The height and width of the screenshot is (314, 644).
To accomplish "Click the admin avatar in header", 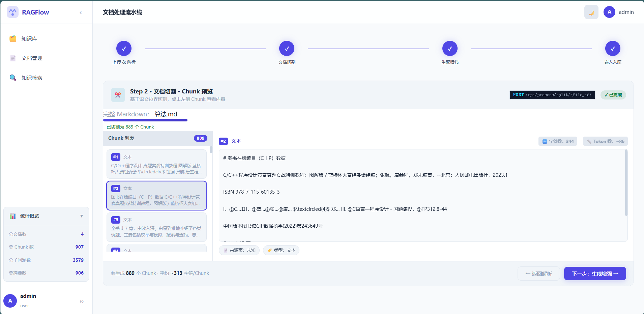I will coord(609,12).
